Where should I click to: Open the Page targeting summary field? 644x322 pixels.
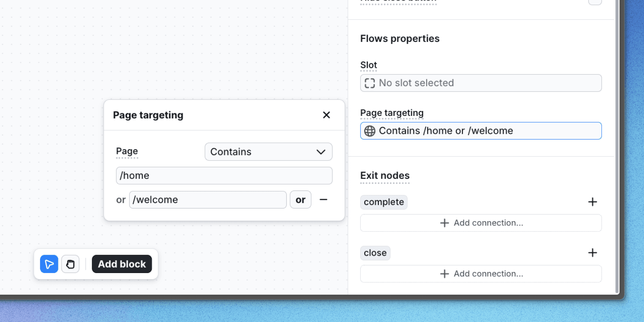481,131
